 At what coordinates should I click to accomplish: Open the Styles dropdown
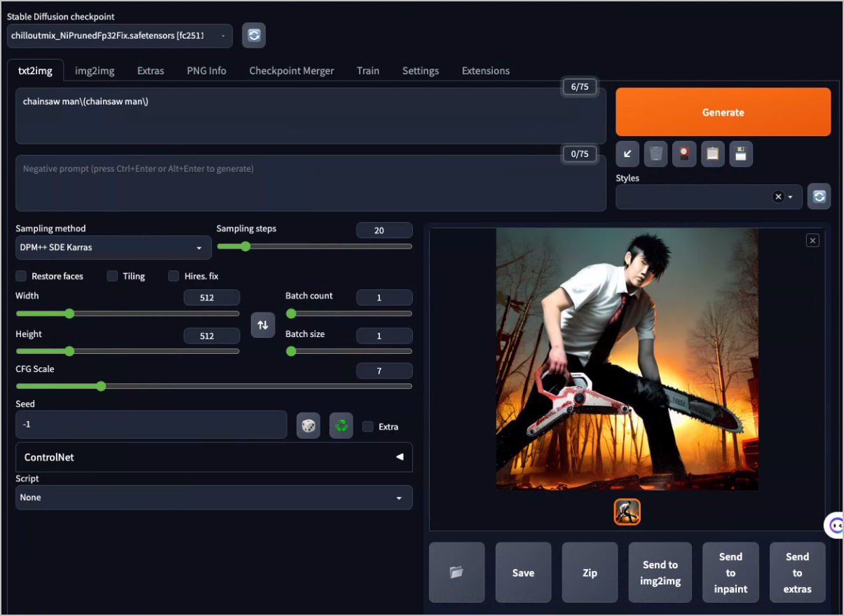click(709, 197)
